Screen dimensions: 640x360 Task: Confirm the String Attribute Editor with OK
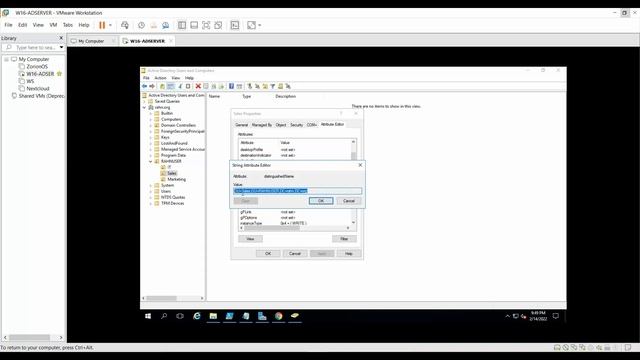click(321, 201)
